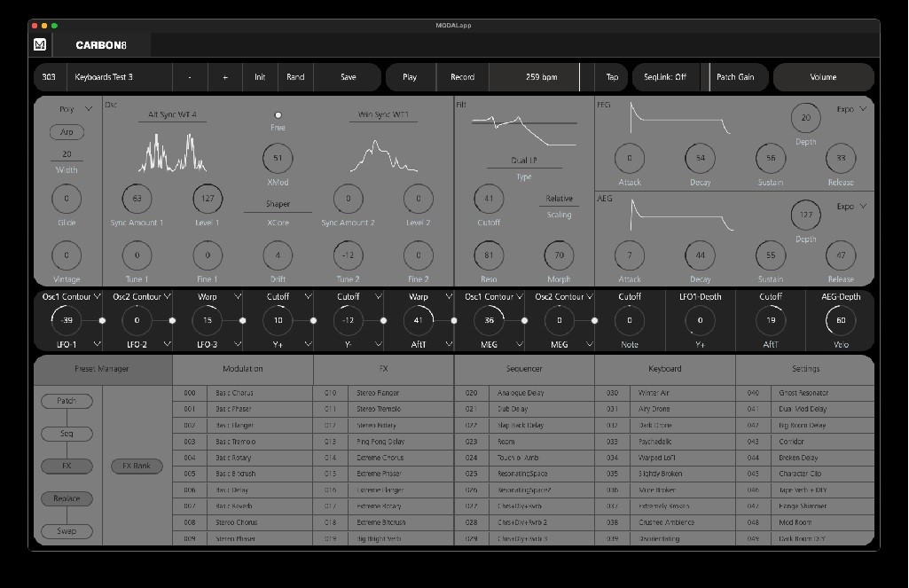
Task: Click the Osc 2 waveform display
Action: pyautogui.click(x=383, y=157)
